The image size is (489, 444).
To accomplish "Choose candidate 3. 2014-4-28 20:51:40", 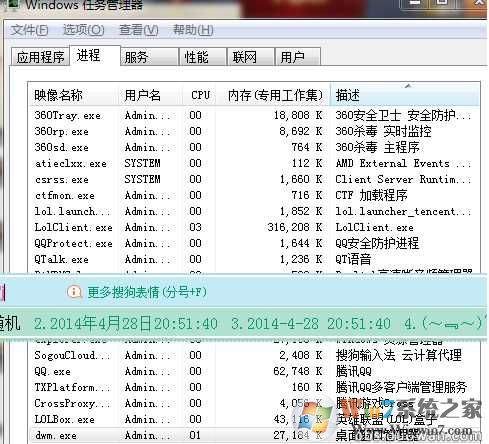I will tap(311, 324).
